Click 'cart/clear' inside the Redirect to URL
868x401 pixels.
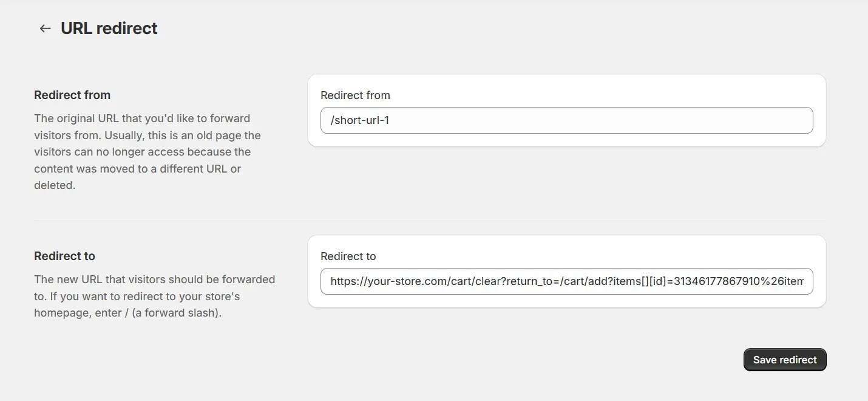pyautogui.click(x=461, y=281)
